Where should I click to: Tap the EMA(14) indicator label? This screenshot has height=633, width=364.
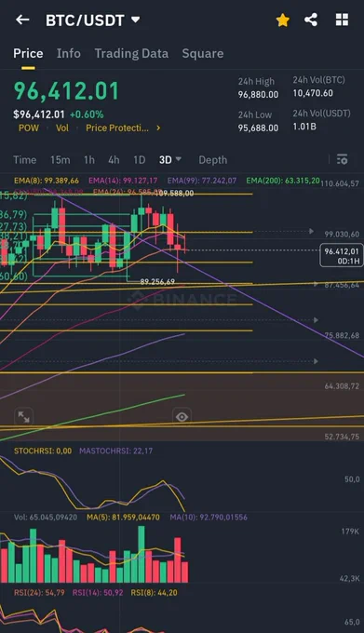click(x=123, y=181)
